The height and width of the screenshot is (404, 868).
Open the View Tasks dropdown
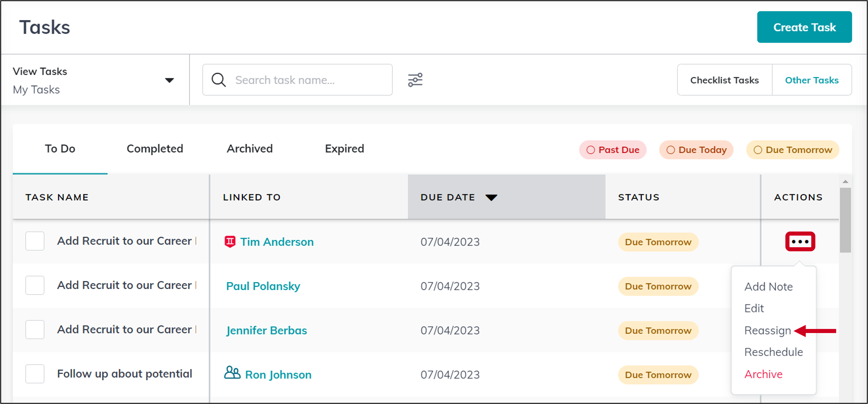[170, 80]
